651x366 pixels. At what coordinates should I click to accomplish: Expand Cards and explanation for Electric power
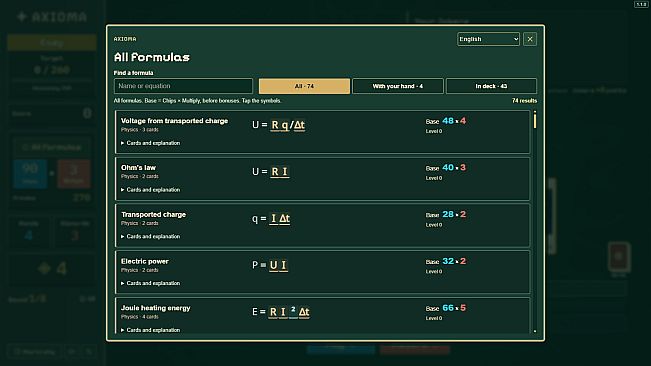[x=150, y=283]
